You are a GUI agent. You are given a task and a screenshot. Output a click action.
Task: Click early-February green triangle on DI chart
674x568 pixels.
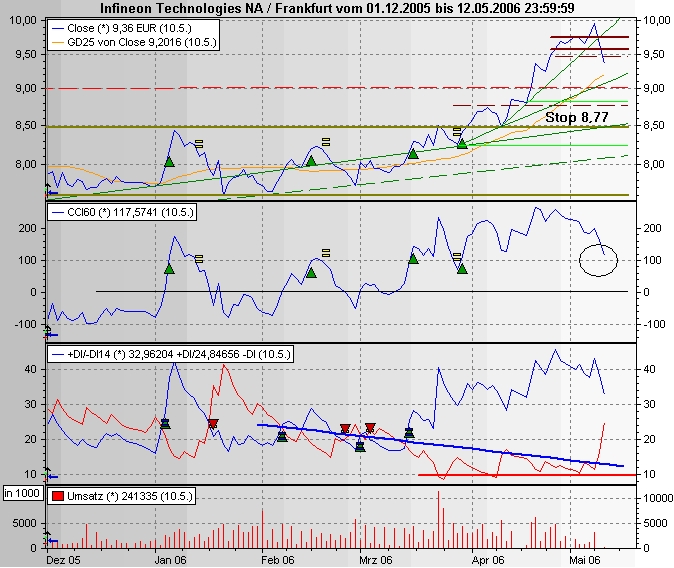click(x=282, y=437)
